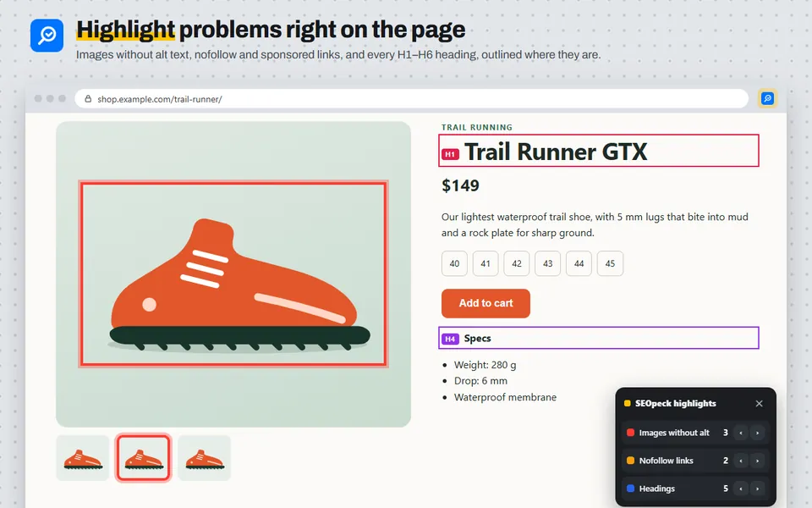Click the Images without alt row label
This screenshot has height=508, width=812.
click(x=674, y=433)
